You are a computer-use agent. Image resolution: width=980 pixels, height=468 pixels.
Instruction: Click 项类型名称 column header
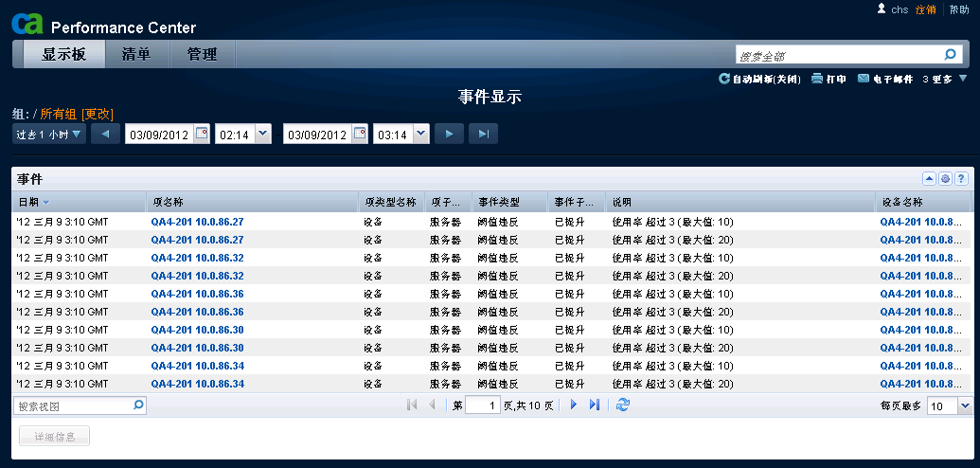(x=391, y=202)
